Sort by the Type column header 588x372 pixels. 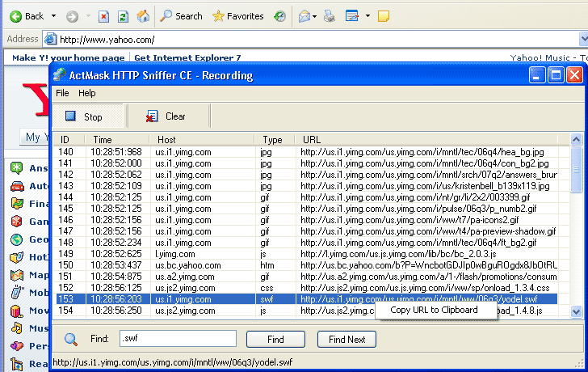pos(275,140)
